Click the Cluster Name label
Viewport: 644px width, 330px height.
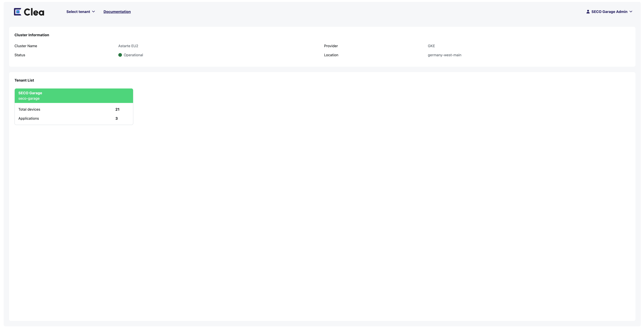click(x=26, y=46)
